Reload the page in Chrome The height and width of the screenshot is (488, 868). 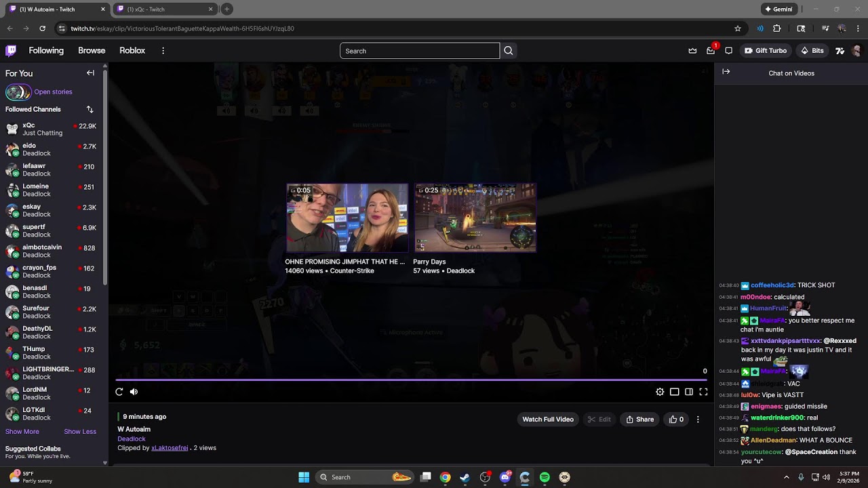click(x=43, y=28)
